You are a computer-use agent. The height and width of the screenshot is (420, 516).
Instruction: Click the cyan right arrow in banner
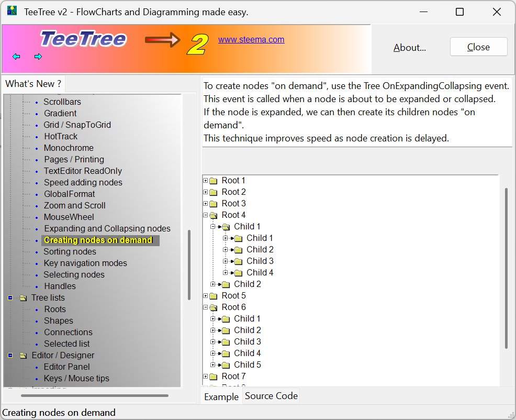point(38,57)
